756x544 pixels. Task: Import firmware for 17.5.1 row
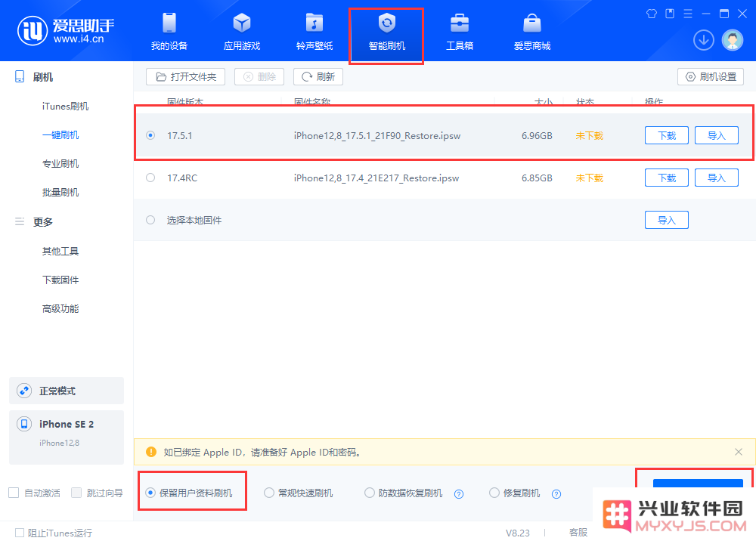tap(717, 135)
